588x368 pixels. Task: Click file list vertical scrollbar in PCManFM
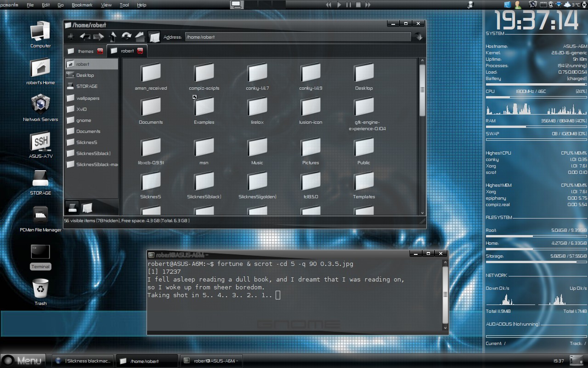pos(422,137)
